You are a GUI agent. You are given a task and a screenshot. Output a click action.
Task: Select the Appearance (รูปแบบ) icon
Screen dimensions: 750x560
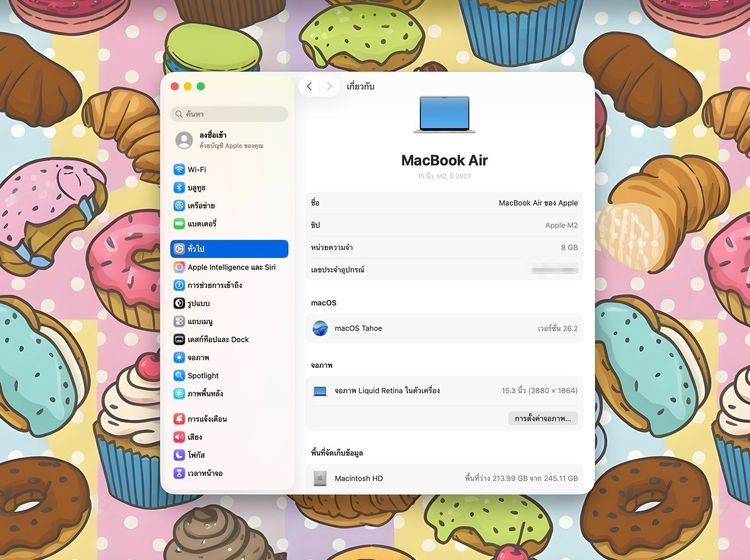[x=179, y=303]
